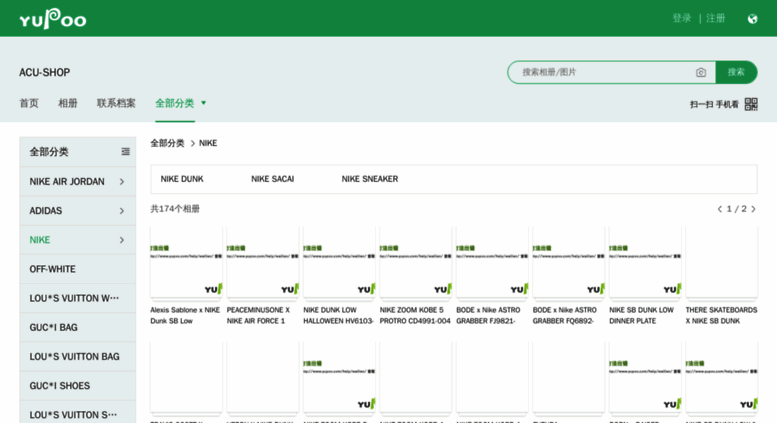This screenshot has height=423, width=777.
Task: Open BODE x Nike ASTRO GRABBER FQ6892 thumbnail
Action: 568,263
